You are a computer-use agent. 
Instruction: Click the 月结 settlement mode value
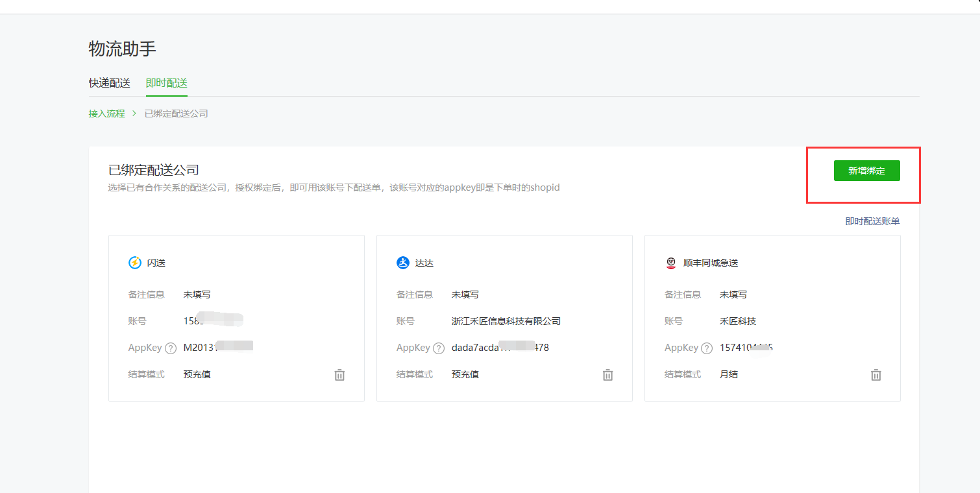point(729,374)
